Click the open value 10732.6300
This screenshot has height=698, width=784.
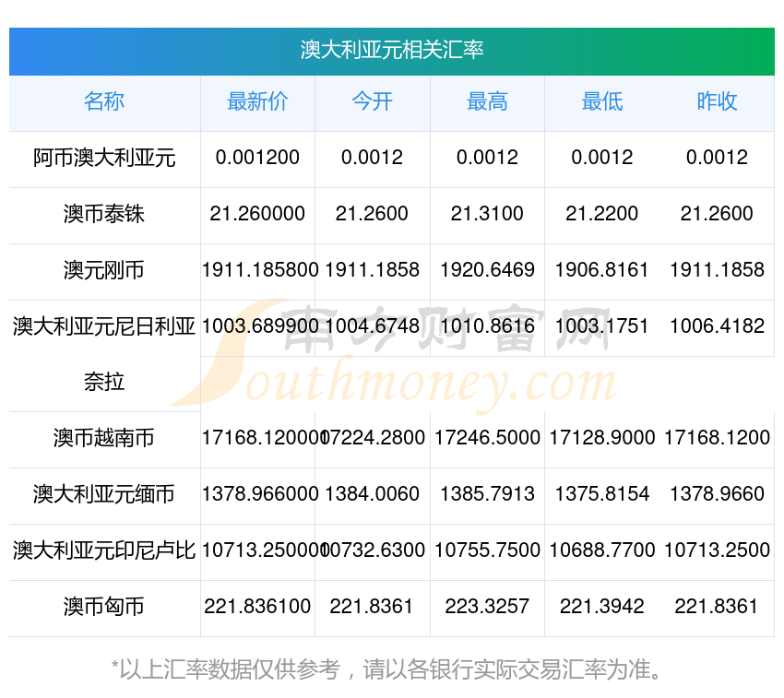[374, 550]
